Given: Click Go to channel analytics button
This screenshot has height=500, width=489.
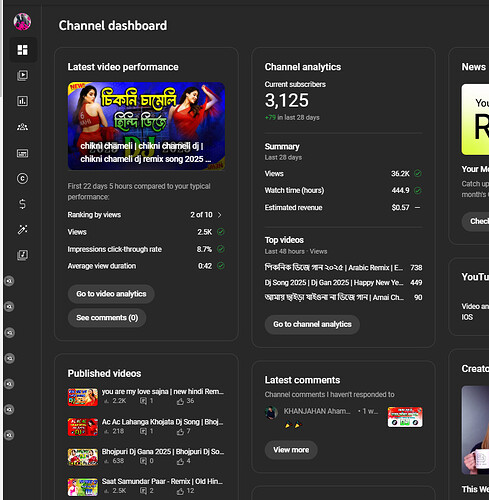Looking at the screenshot, I should pyautogui.click(x=312, y=324).
